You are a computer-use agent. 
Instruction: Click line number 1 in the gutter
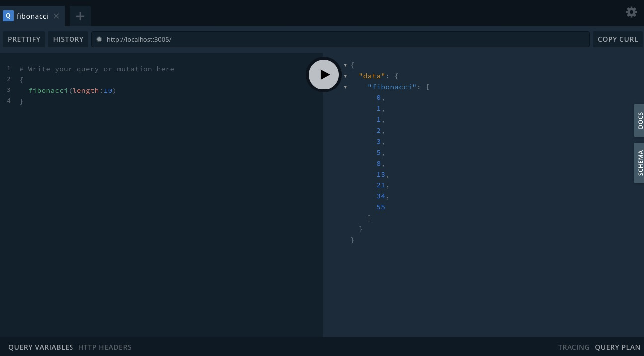(x=9, y=68)
